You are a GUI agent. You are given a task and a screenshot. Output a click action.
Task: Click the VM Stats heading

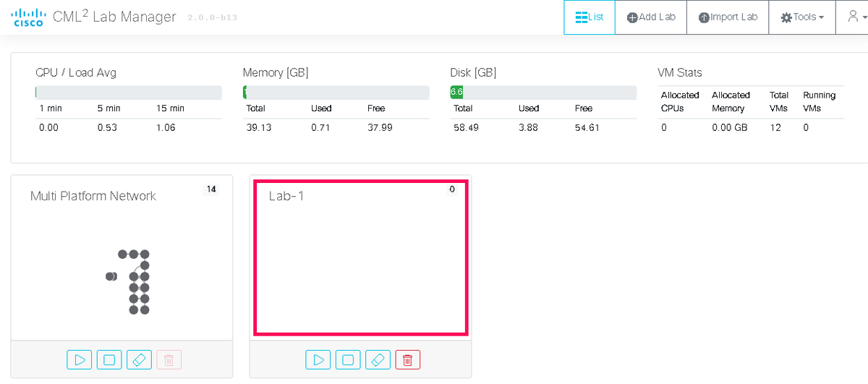(x=680, y=72)
